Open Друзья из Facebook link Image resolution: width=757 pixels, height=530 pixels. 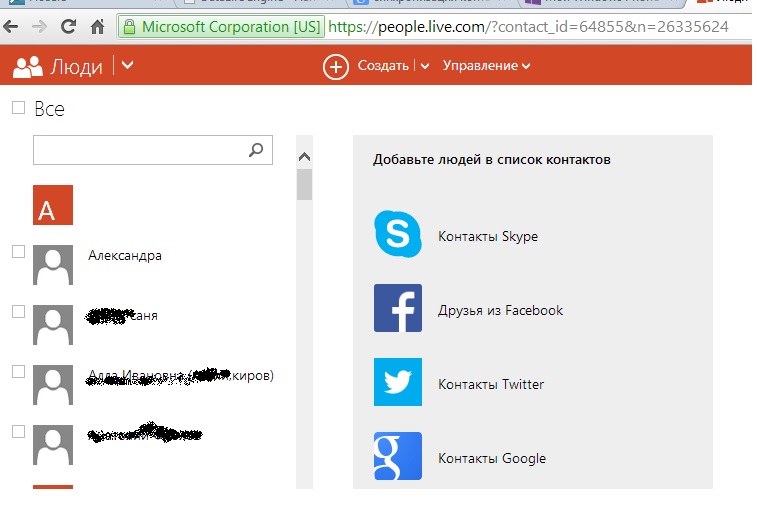(x=500, y=310)
